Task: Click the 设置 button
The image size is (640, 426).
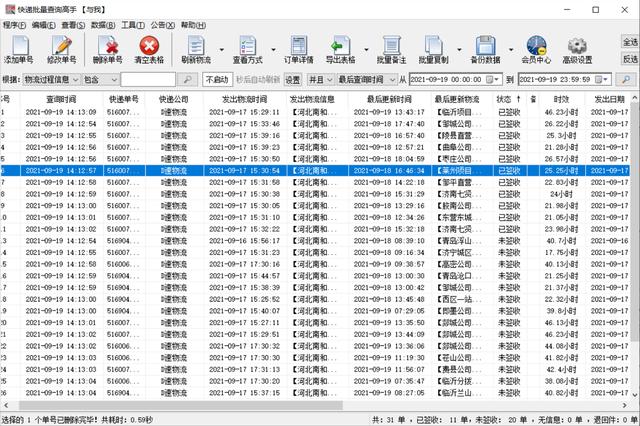Action: click(x=292, y=80)
